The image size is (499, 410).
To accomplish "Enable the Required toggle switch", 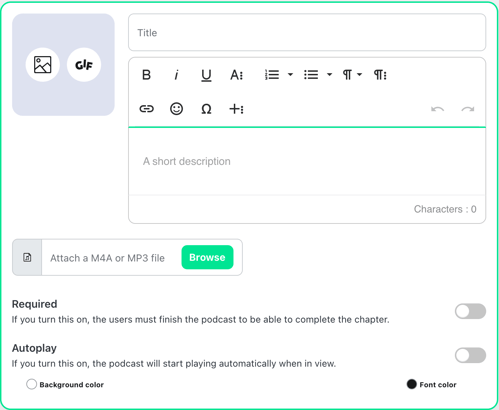I will (x=470, y=311).
